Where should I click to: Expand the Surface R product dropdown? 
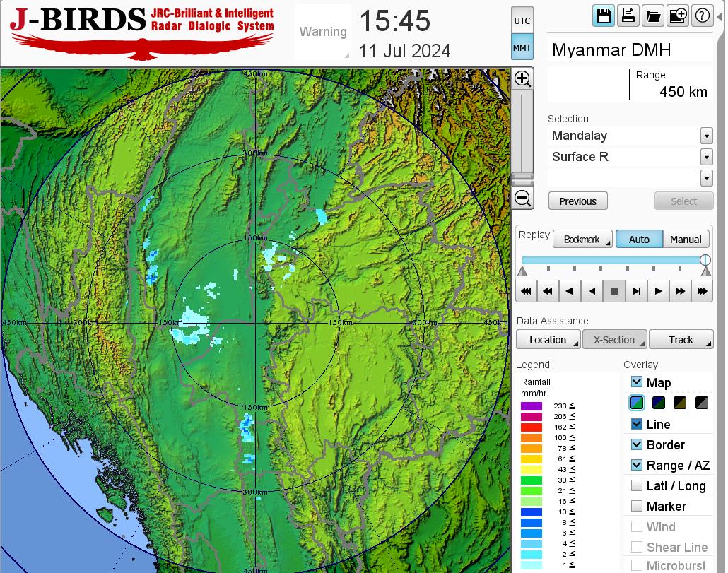(x=706, y=157)
